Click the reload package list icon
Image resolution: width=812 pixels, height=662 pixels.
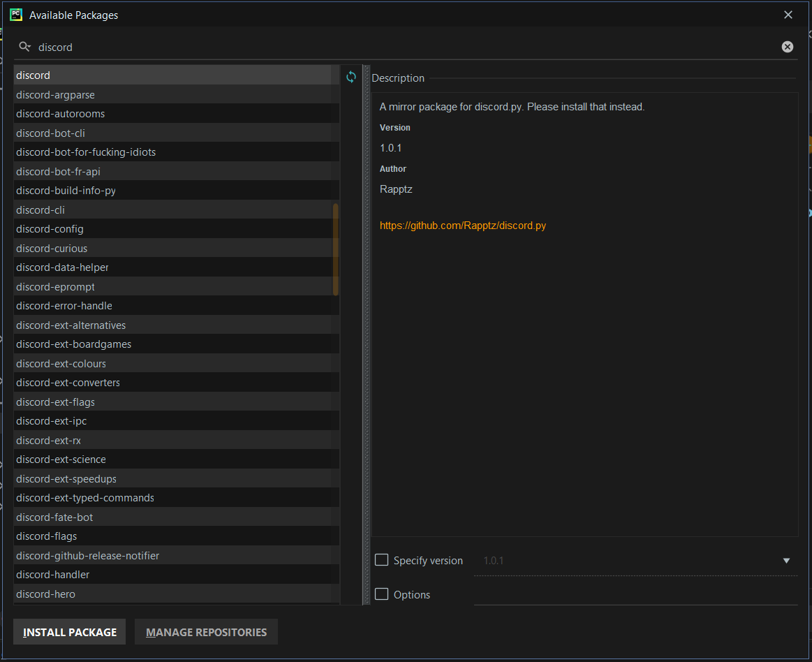(351, 78)
